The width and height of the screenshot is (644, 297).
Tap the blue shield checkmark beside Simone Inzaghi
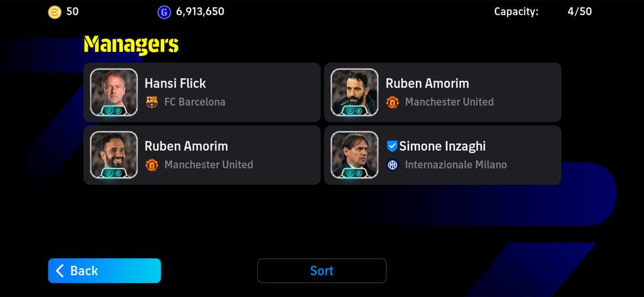click(x=392, y=146)
